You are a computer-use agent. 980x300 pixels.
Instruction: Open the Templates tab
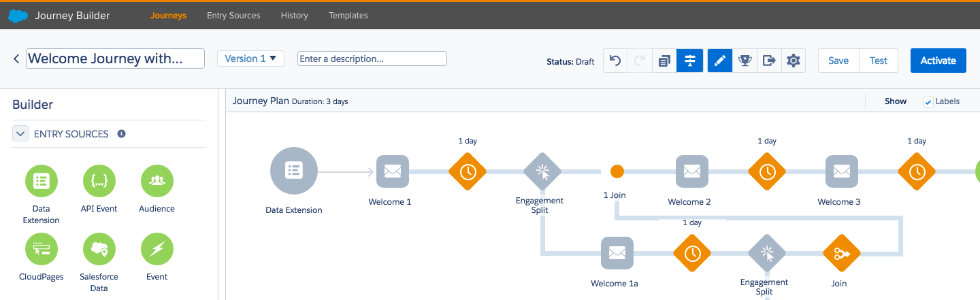(x=348, y=15)
